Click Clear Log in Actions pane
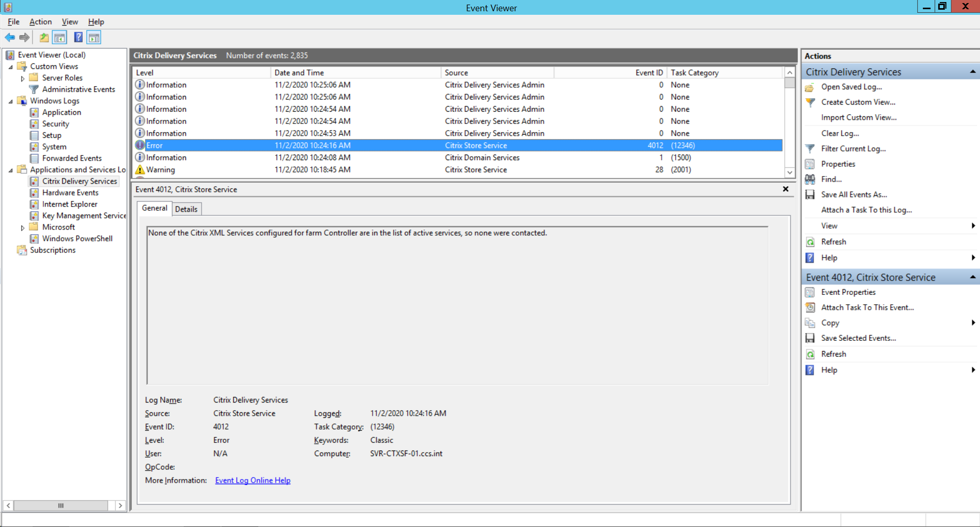This screenshot has width=980, height=527. pos(840,133)
